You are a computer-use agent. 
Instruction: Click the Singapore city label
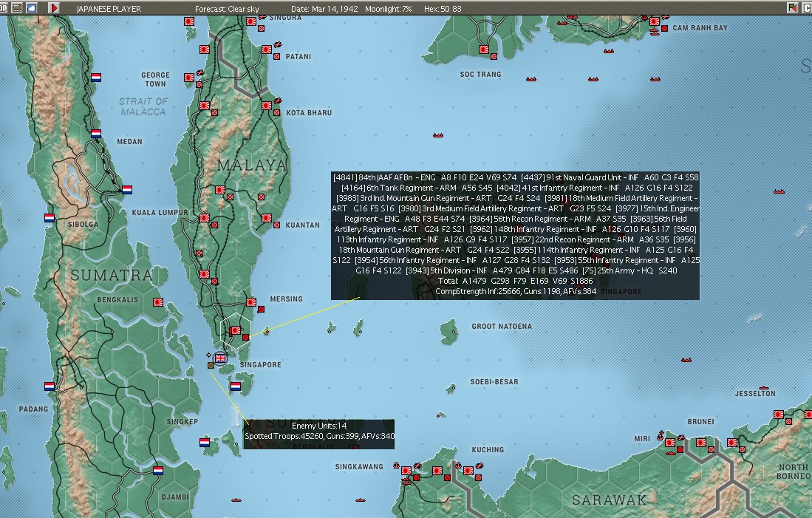click(x=261, y=365)
